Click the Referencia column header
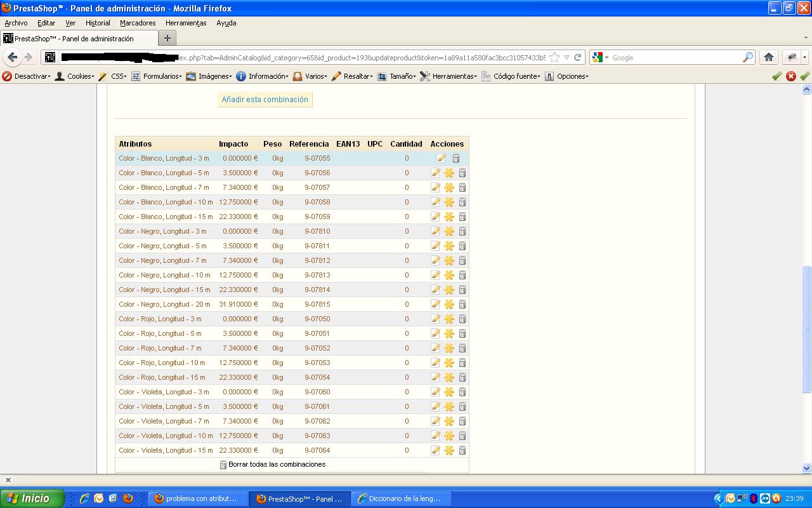The image size is (812, 508). [x=309, y=144]
